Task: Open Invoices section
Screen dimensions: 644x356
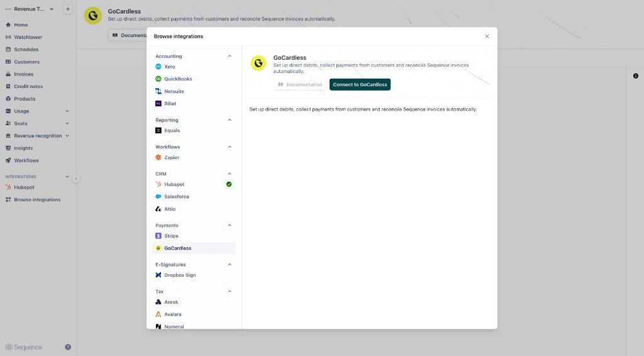Action: coord(23,74)
